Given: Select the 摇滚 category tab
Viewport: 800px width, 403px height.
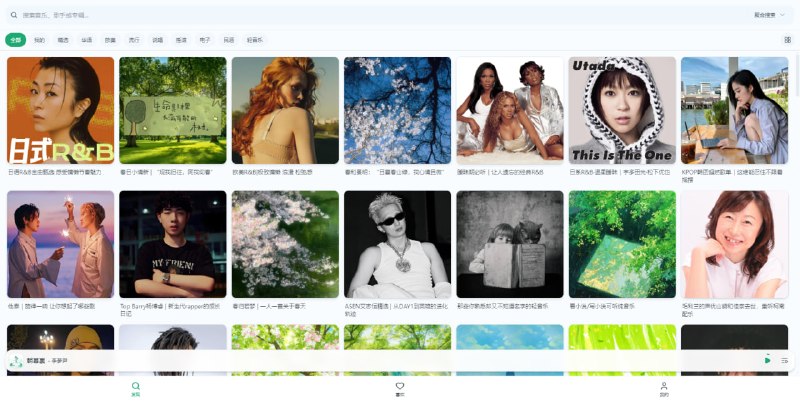Looking at the screenshot, I should [181, 40].
